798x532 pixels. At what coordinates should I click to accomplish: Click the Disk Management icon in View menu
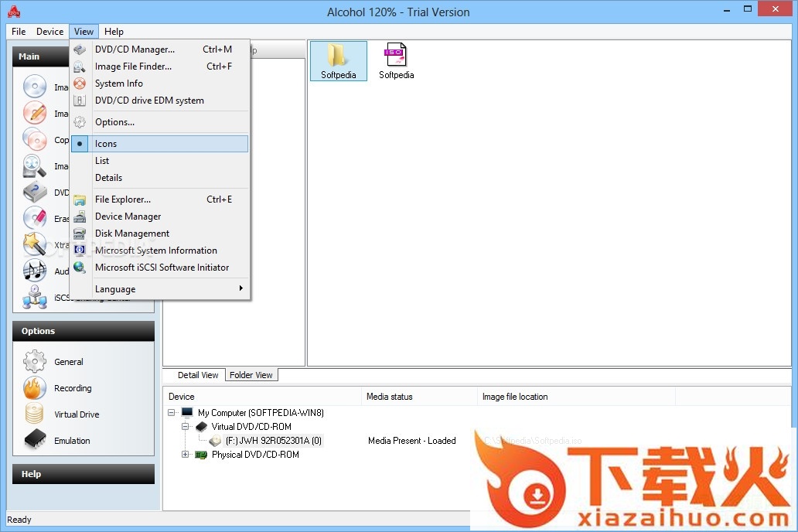80,234
